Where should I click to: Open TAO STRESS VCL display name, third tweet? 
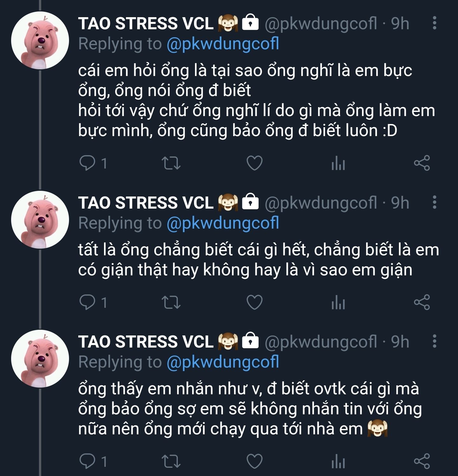click(146, 341)
